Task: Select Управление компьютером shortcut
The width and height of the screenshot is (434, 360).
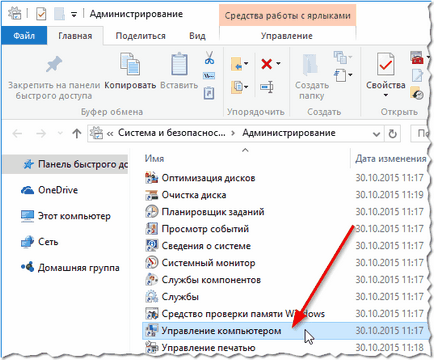Action: pos(221,331)
